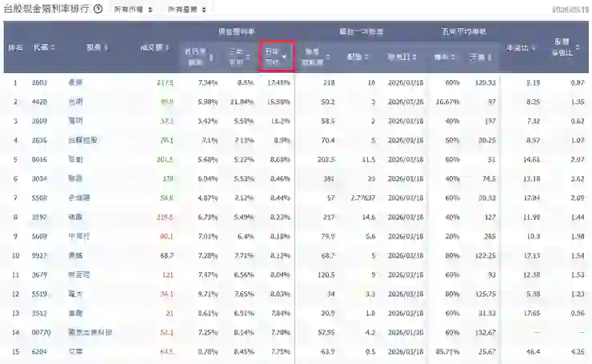592x364 pixels.
Task: Click the 21.84% three-year yield value
Action: [x=242, y=102]
